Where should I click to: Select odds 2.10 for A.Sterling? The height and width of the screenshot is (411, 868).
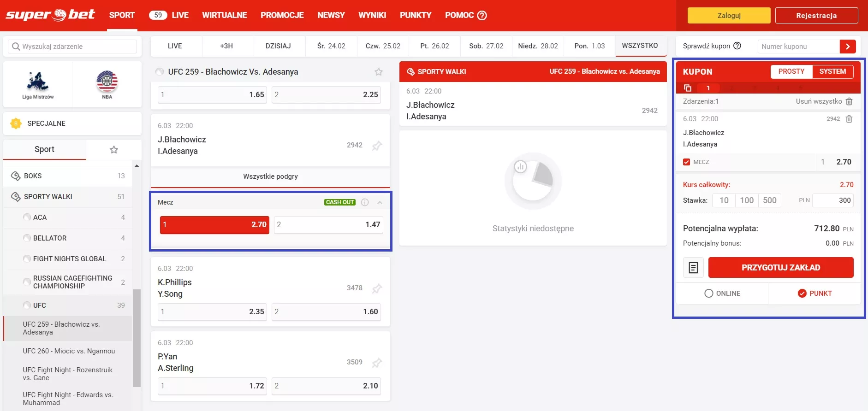326,386
